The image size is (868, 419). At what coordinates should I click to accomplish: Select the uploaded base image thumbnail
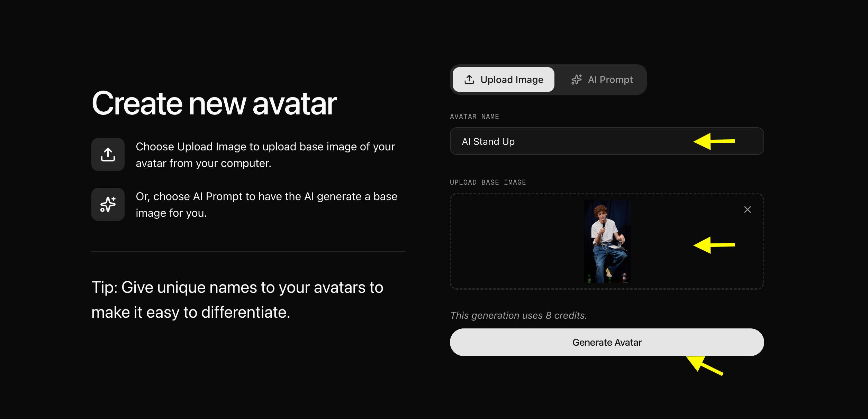point(607,241)
